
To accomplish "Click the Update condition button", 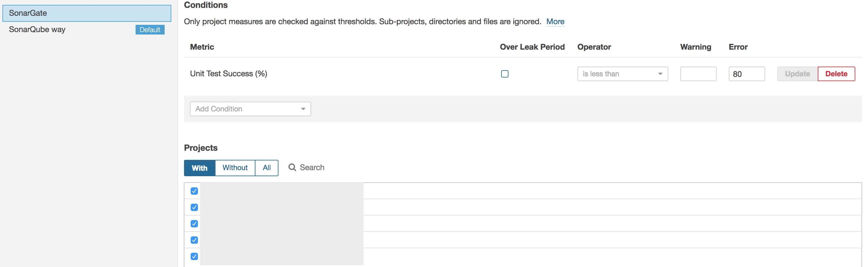I will tap(797, 74).
